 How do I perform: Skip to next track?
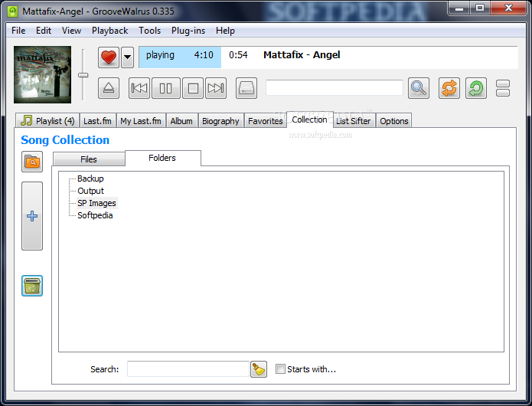coord(216,88)
